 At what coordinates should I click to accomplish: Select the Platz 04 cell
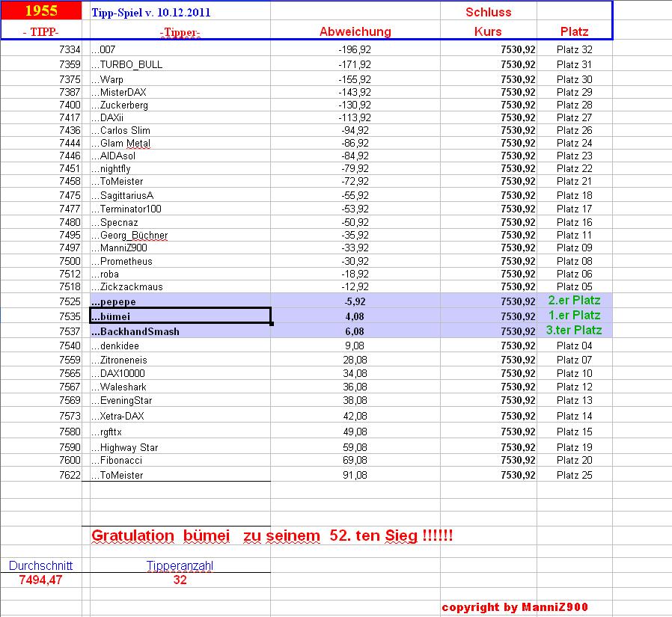574,346
